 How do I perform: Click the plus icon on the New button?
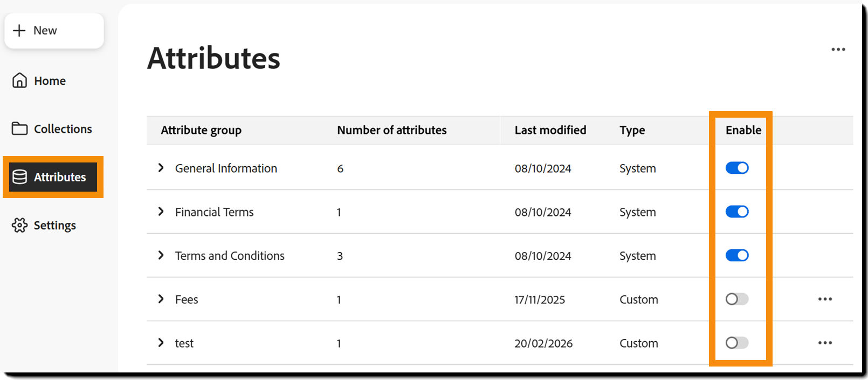tap(20, 30)
